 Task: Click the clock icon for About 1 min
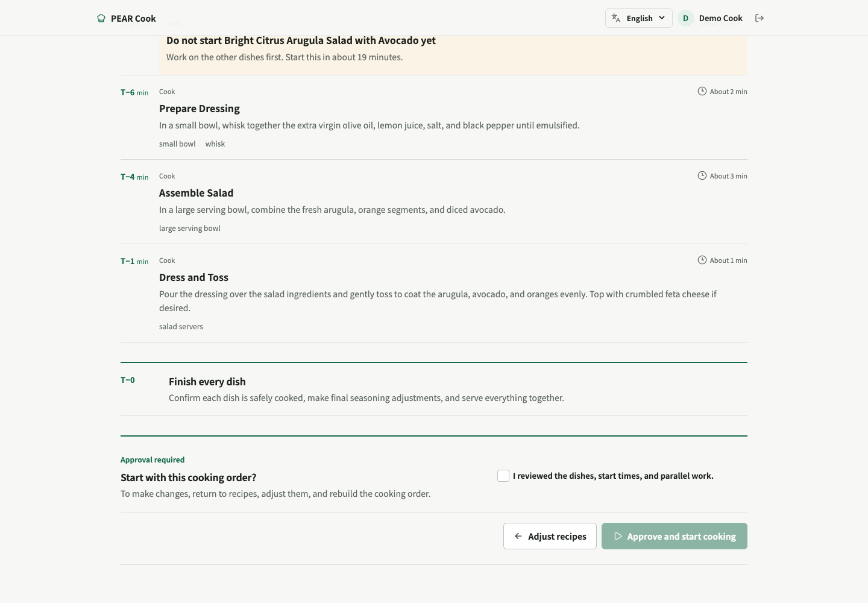(702, 260)
